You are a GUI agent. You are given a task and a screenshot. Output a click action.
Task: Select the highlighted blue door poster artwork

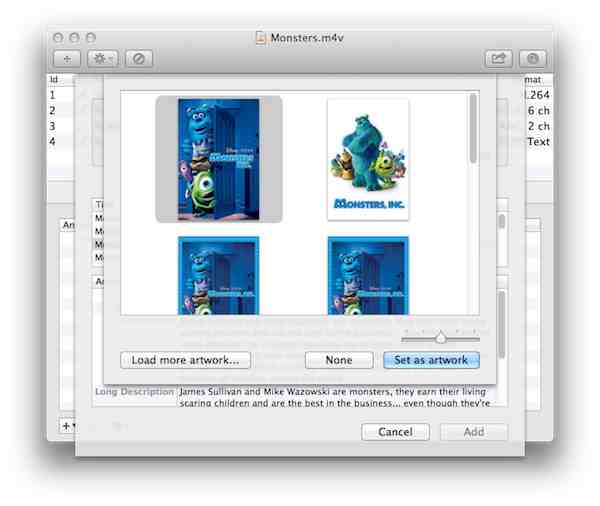[218, 159]
